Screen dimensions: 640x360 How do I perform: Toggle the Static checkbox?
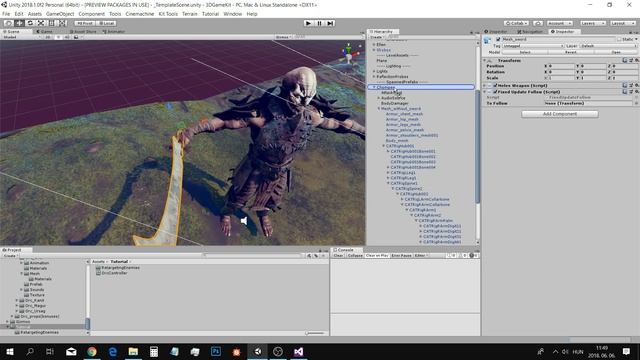pyautogui.click(x=619, y=39)
